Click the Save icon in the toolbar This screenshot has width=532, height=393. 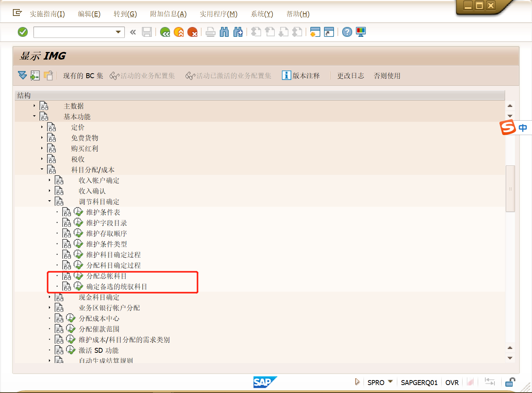pos(147,32)
